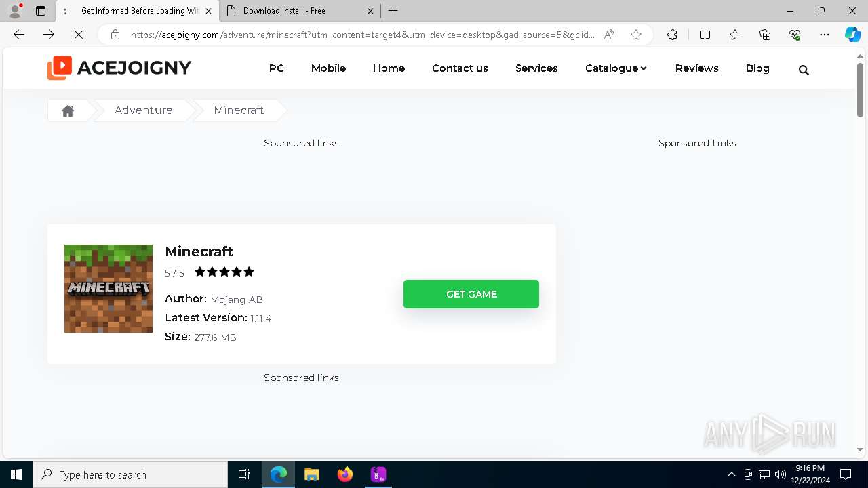868x488 pixels.
Task: Click the purple app icon on taskbar
Action: click(378, 474)
